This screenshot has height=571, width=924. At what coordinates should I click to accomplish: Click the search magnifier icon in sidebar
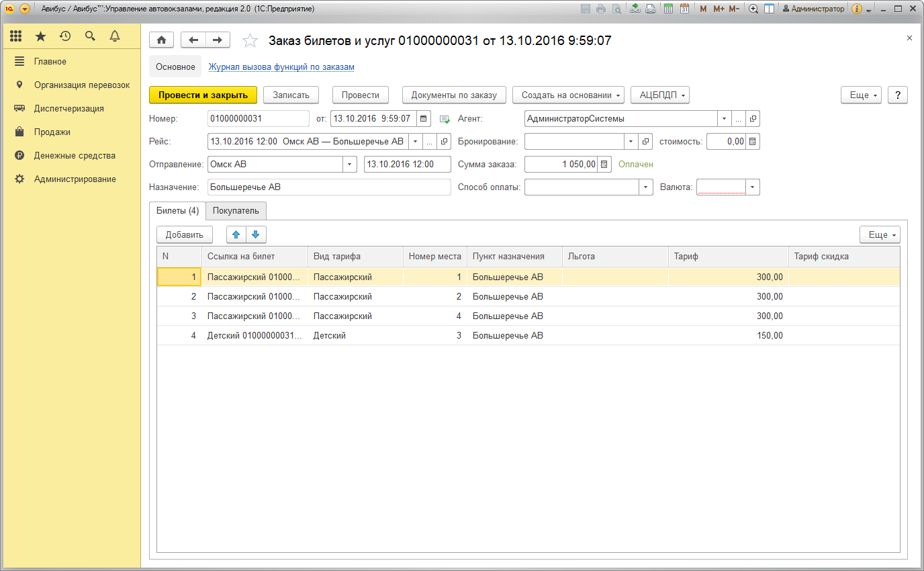click(x=90, y=36)
